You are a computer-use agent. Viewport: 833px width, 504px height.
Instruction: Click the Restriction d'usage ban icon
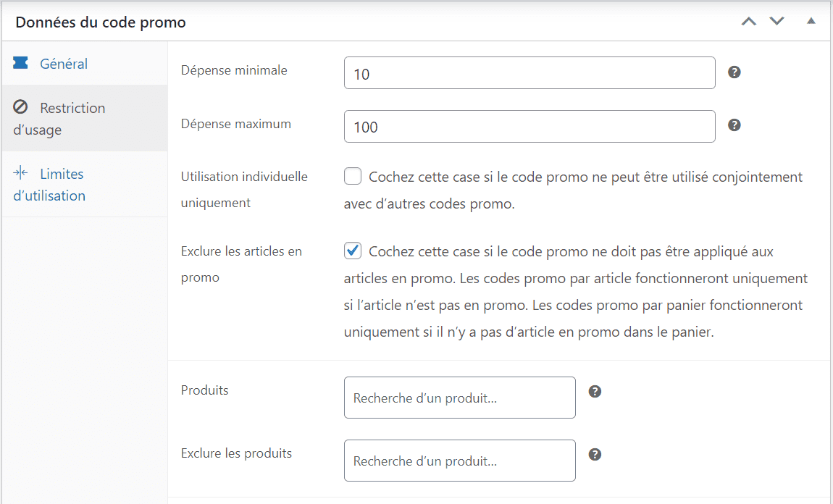[x=20, y=106]
